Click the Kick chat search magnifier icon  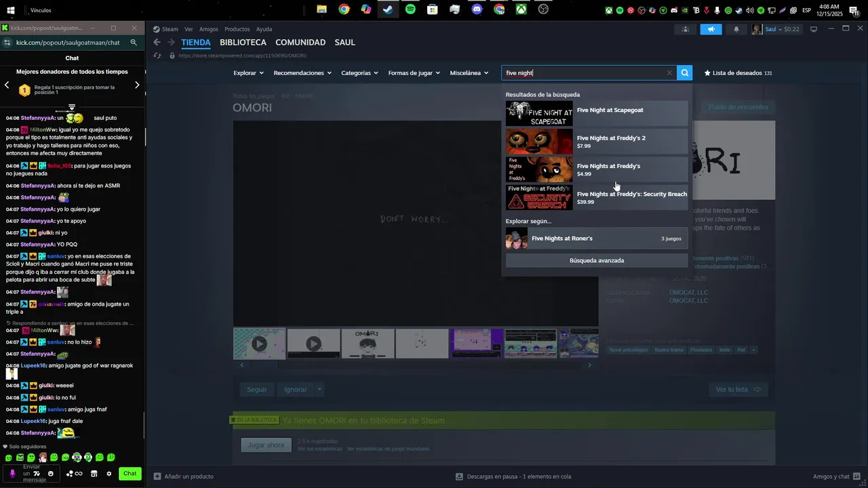click(134, 42)
